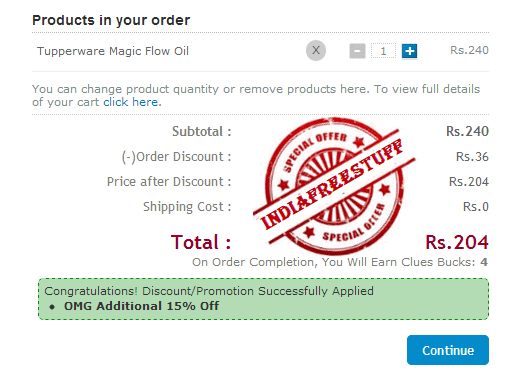The height and width of the screenshot is (373, 518).
Task: Click the Shipping Cost label
Action: coord(187,207)
